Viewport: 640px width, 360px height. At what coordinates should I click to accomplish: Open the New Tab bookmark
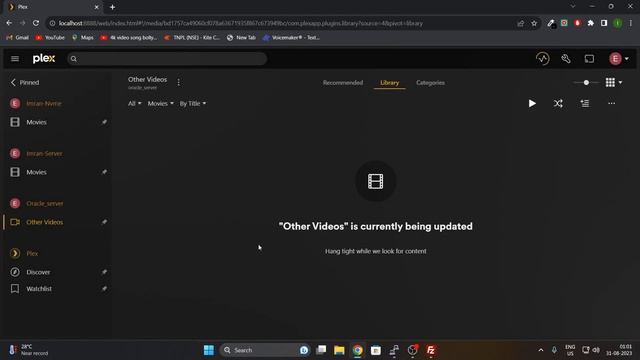click(x=241, y=38)
